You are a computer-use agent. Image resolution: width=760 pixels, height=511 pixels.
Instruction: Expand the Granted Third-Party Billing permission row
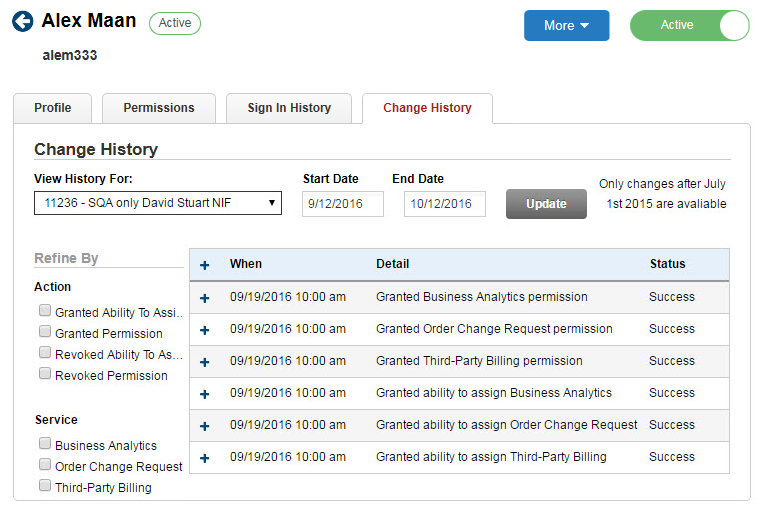tap(205, 362)
